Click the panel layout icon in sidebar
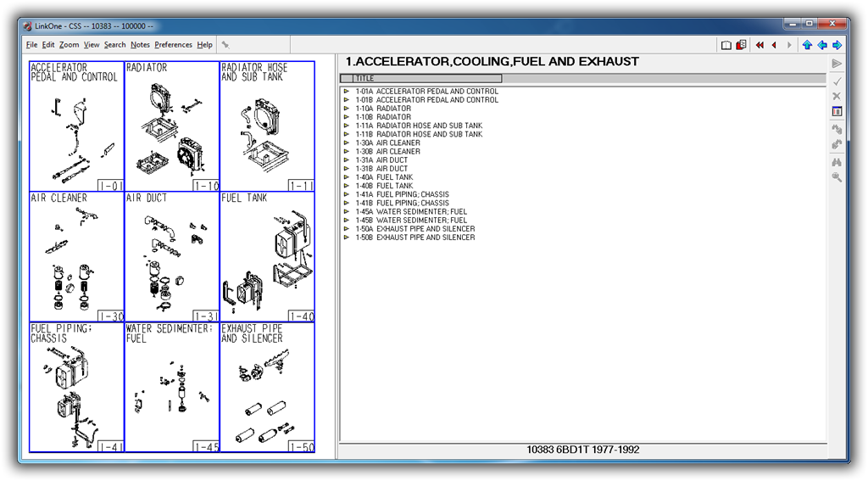The width and height of the screenshot is (868, 481). pyautogui.click(x=837, y=111)
